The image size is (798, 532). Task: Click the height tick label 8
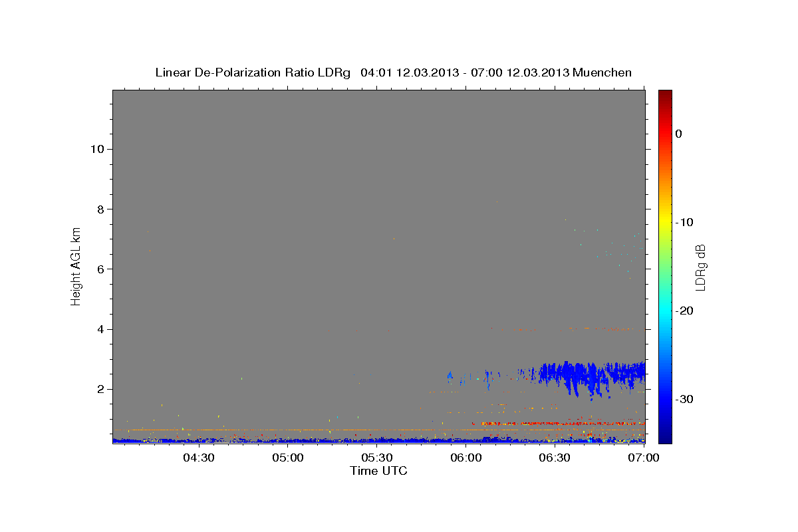tap(99, 209)
